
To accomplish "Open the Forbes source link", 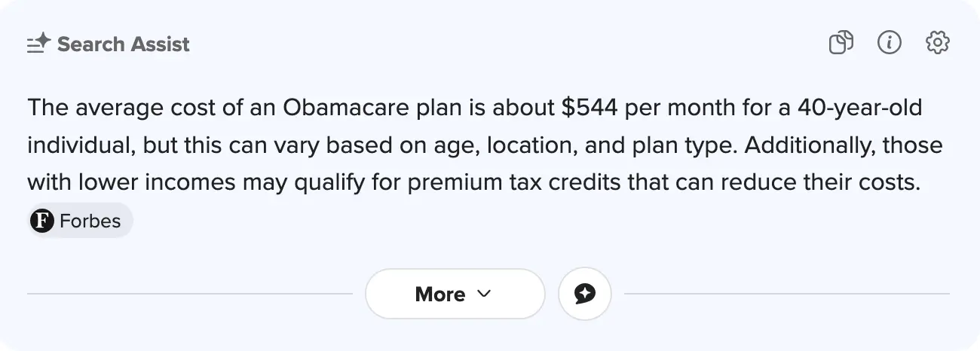I will click(90, 221).
